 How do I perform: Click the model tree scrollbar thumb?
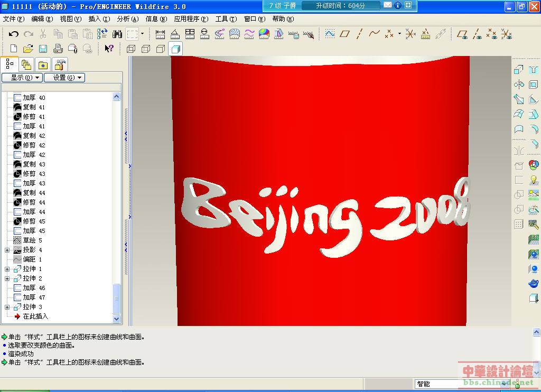coord(117,298)
